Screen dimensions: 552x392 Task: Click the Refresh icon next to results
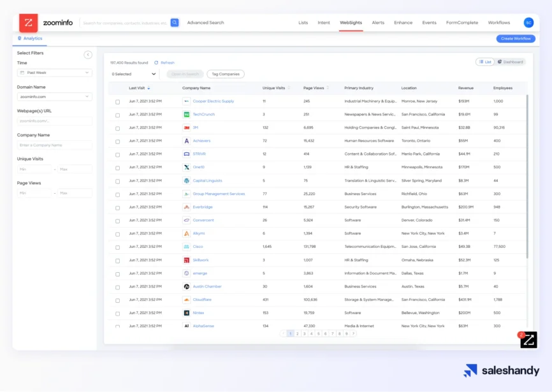pos(156,62)
